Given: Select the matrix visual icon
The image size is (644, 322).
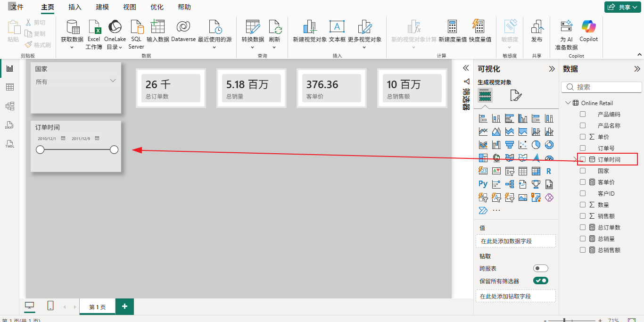Looking at the screenshot, I should point(536,171).
